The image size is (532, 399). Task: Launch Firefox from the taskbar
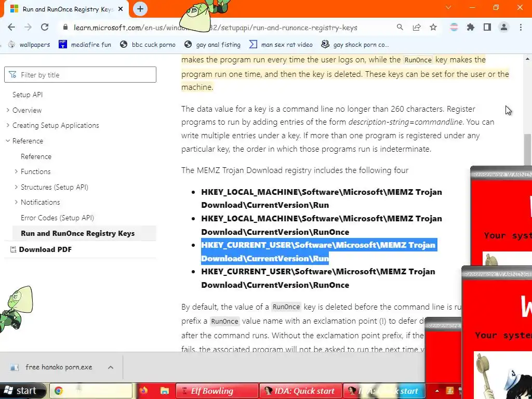point(143,391)
